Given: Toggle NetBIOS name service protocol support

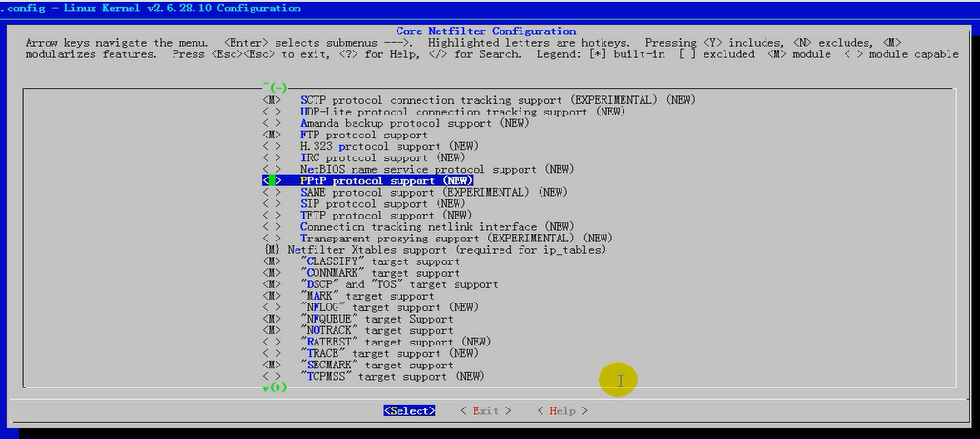Looking at the screenshot, I should (419, 169).
